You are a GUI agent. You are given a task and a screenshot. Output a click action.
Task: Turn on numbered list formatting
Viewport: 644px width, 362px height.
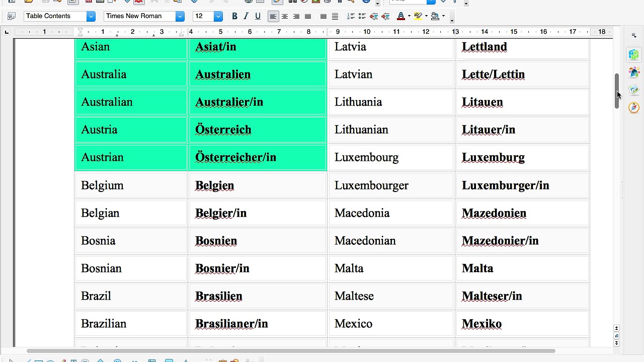351,17
